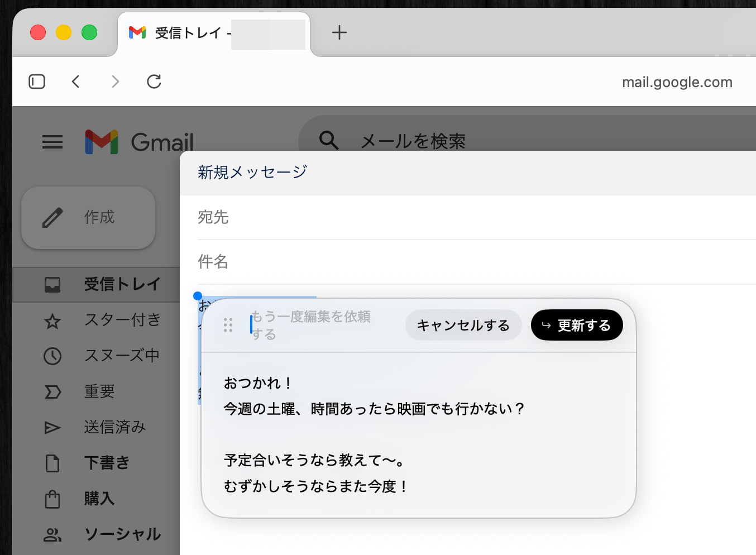Click the search magnifier icon
This screenshot has height=555, width=756.
(x=329, y=140)
